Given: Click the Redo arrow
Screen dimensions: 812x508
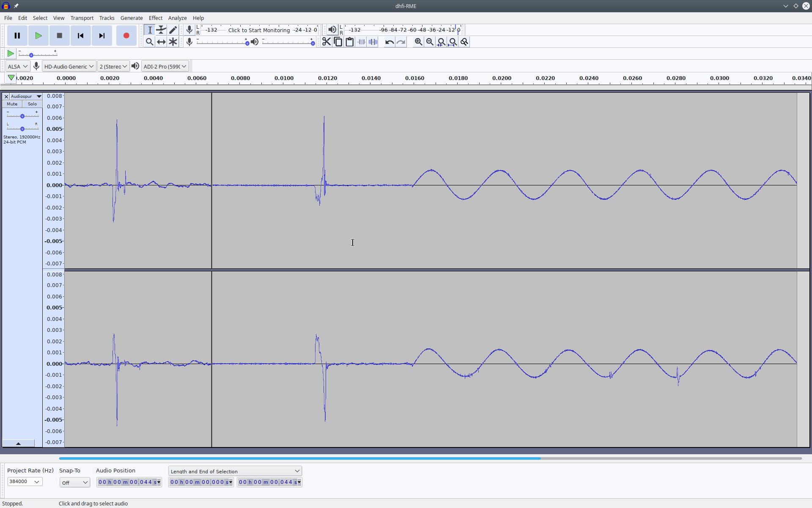Looking at the screenshot, I should tap(401, 42).
